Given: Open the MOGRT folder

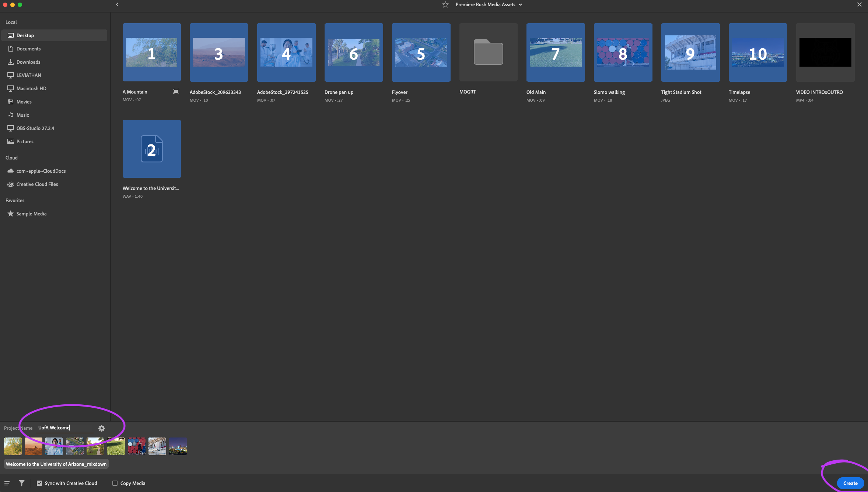Looking at the screenshot, I should (x=488, y=52).
